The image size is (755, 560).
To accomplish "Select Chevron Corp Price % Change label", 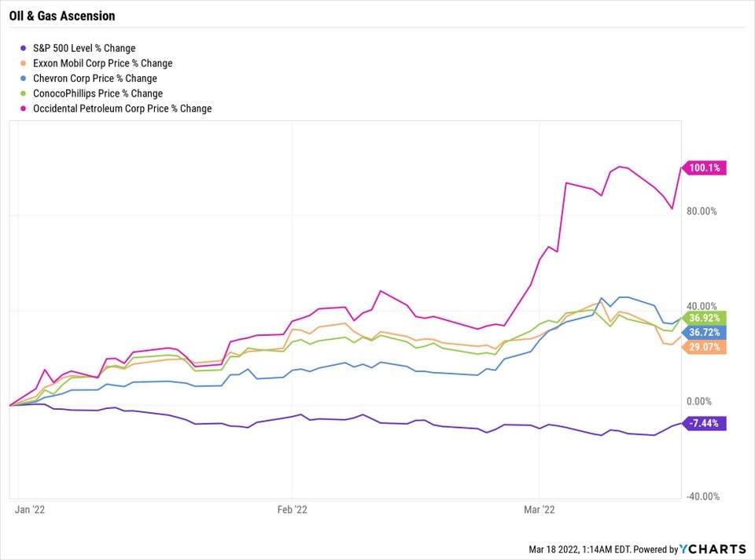I will click(x=94, y=79).
